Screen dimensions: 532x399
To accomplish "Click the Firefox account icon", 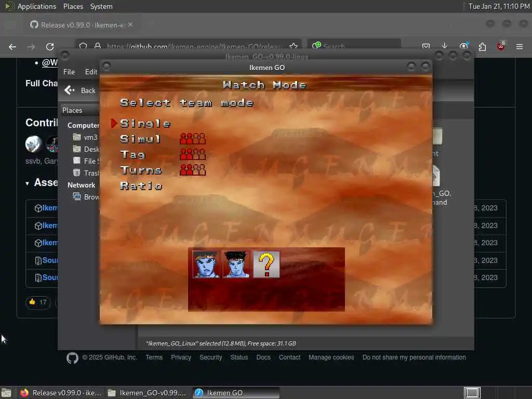I will (x=463, y=46).
